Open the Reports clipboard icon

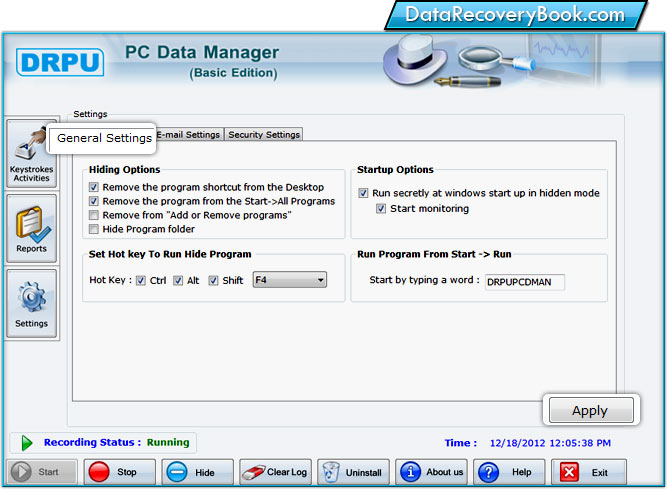pos(31,228)
